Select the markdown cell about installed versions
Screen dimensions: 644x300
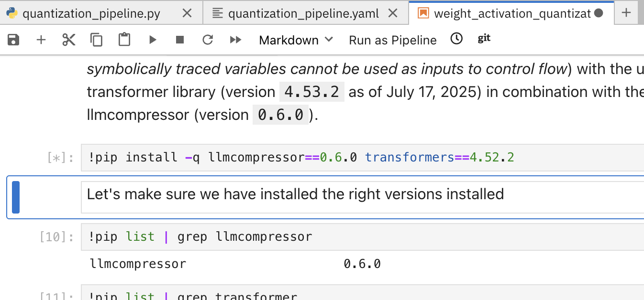335,194
